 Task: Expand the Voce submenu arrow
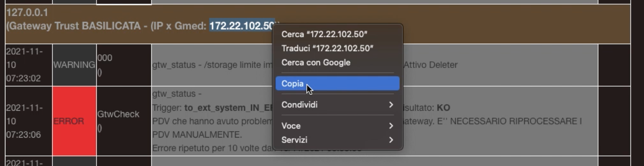coord(391,126)
